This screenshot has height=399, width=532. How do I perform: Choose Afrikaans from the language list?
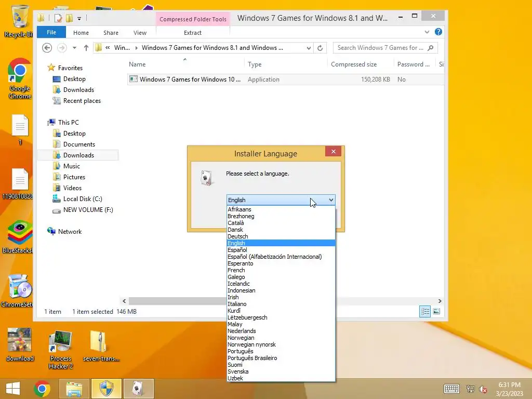click(x=281, y=209)
